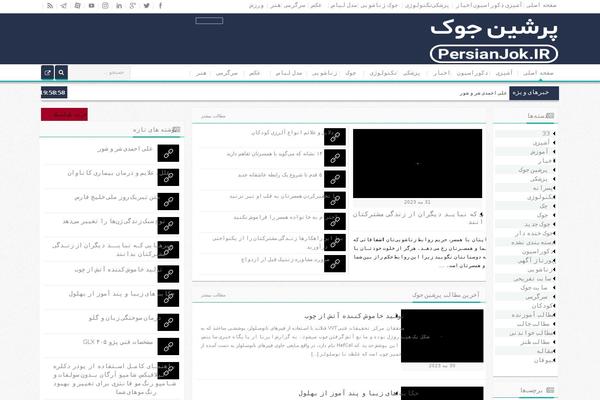The width and height of the screenshot is (600, 400).
Task: Click link icon beside 'روز ملی خلیج فارس'
Action: pyautogui.click(x=168, y=201)
